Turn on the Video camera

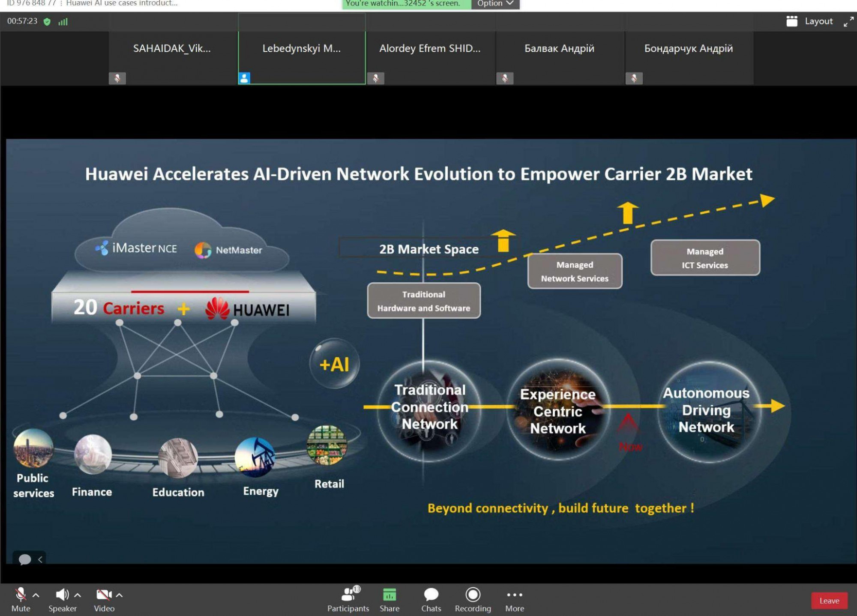pyautogui.click(x=104, y=599)
